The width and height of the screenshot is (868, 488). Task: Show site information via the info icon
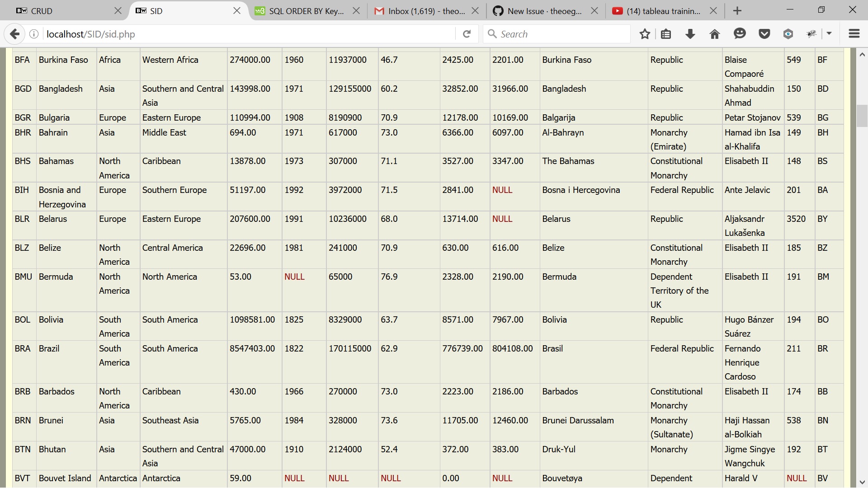pos(34,34)
